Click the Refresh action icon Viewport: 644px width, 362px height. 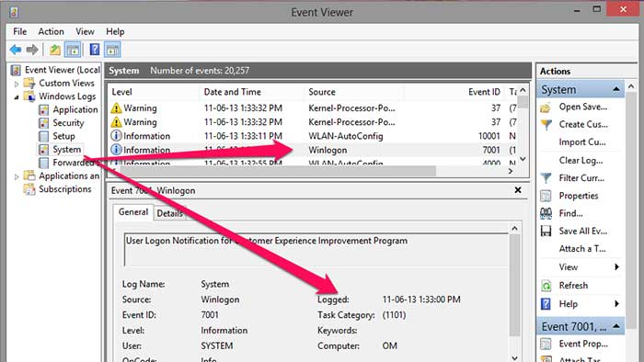(x=546, y=286)
